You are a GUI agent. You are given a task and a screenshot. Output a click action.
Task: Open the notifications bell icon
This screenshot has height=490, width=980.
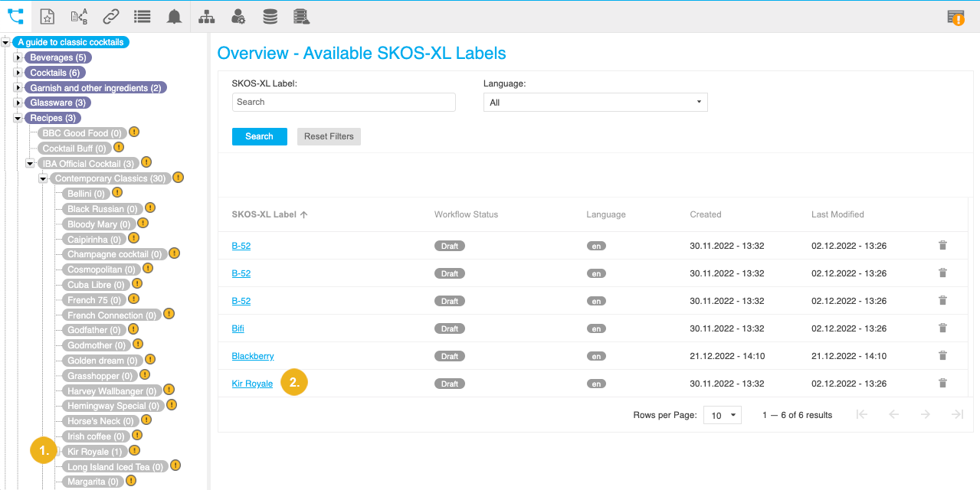coord(174,15)
